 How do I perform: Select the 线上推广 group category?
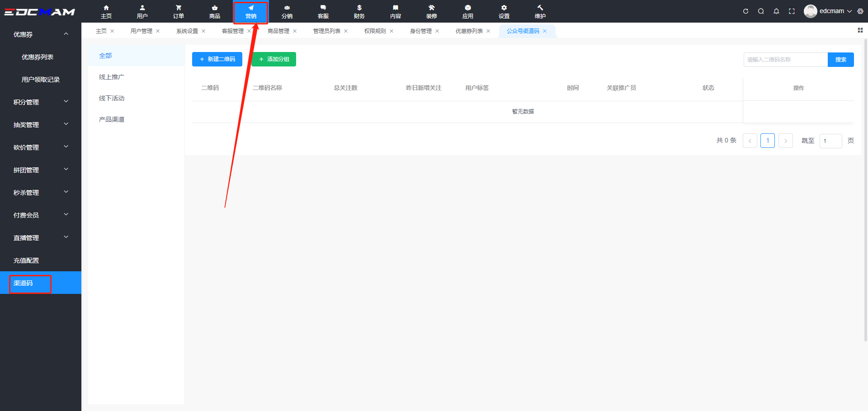pyautogui.click(x=112, y=77)
